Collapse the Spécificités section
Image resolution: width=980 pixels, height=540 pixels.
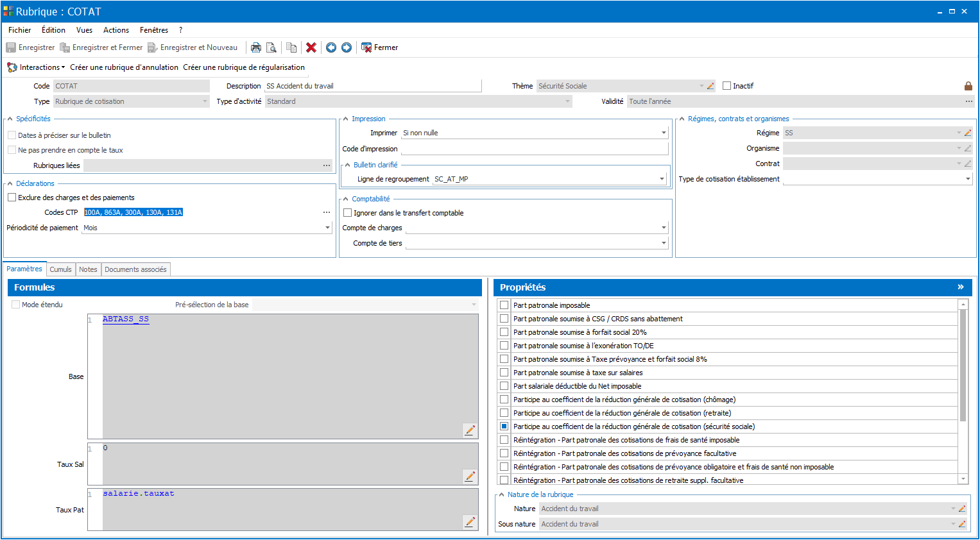coord(10,119)
